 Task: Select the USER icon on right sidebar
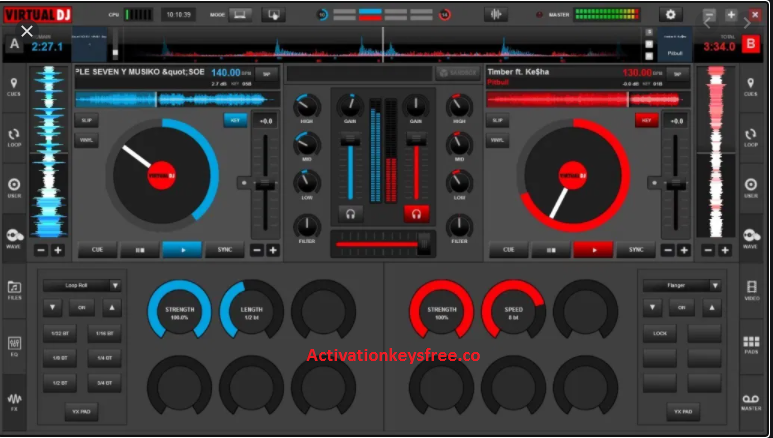click(750, 188)
